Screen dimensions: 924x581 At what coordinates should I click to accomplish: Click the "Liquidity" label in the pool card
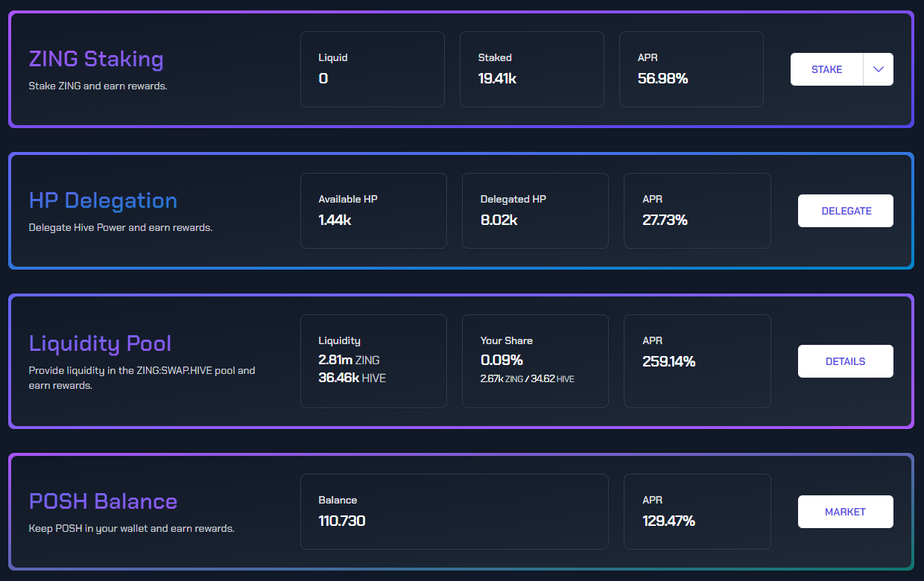(339, 340)
